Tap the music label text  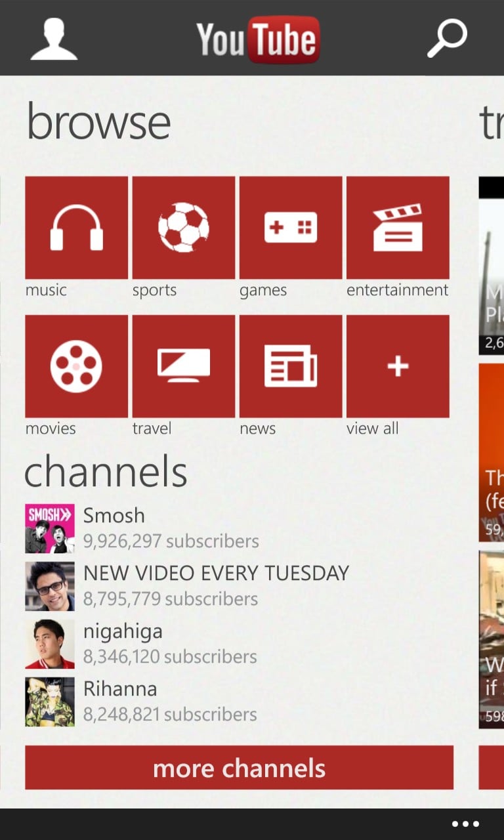(46, 290)
